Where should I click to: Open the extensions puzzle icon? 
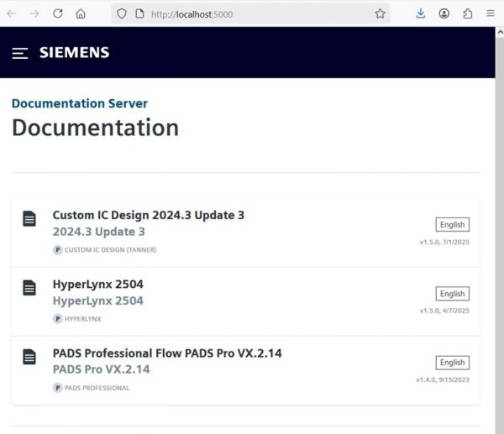coord(467,13)
